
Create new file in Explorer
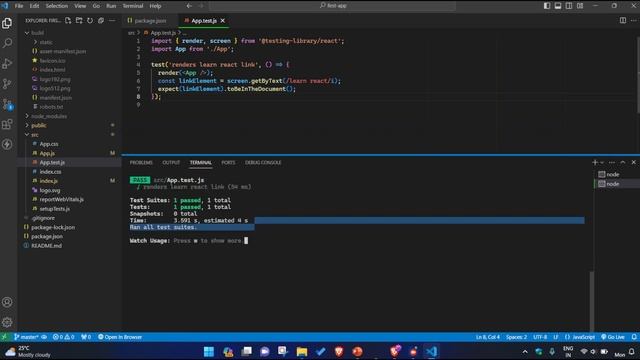coord(68,20)
